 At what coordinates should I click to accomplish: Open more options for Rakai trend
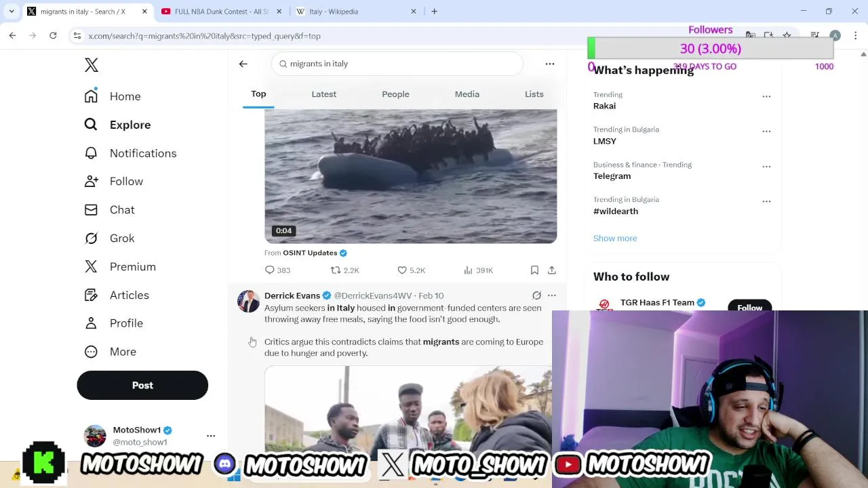point(766,96)
